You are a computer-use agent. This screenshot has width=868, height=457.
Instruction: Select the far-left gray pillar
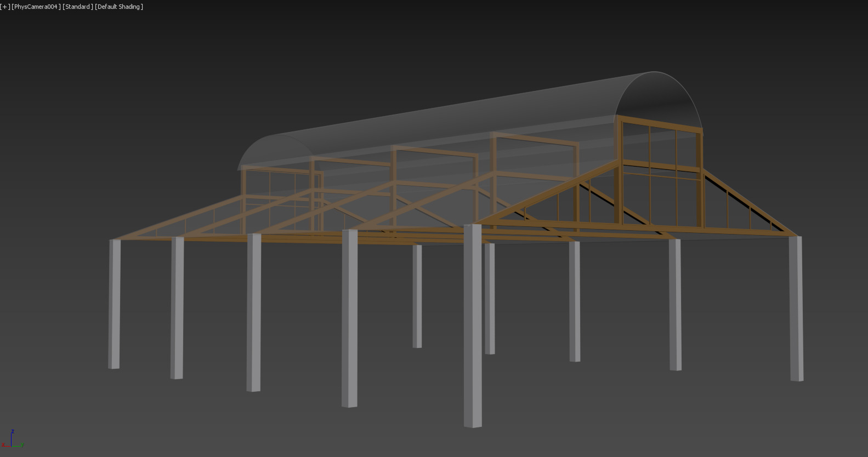click(114, 304)
